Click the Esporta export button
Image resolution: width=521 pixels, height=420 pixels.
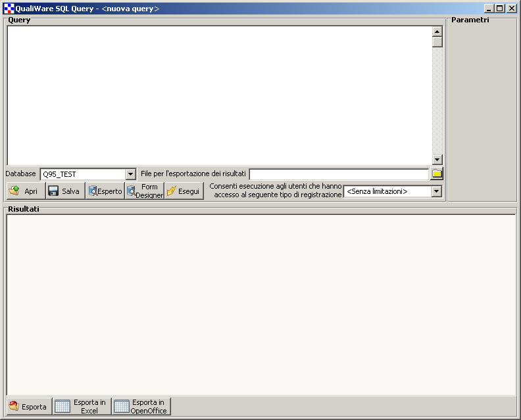[x=28, y=406]
